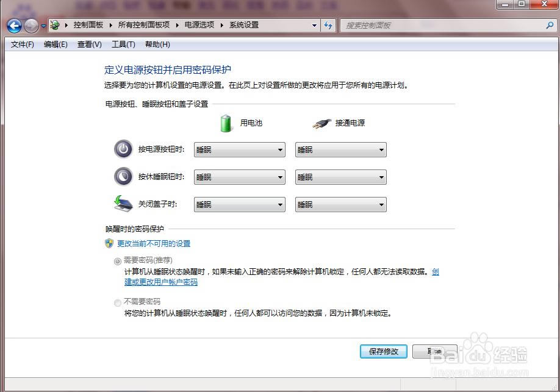Screen dimensions: 560x392
Task: Open the 查看(V) menu
Action: point(90,45)
